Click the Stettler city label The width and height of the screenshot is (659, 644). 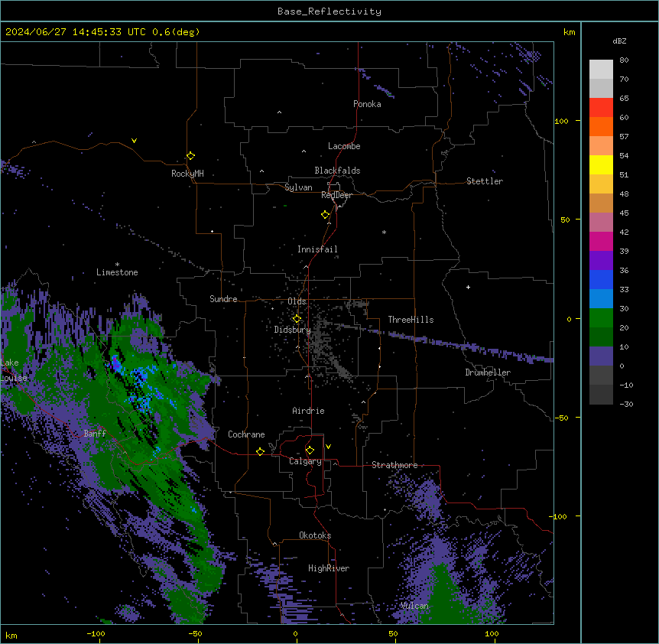pyautogui.click(x=485, y=181)
